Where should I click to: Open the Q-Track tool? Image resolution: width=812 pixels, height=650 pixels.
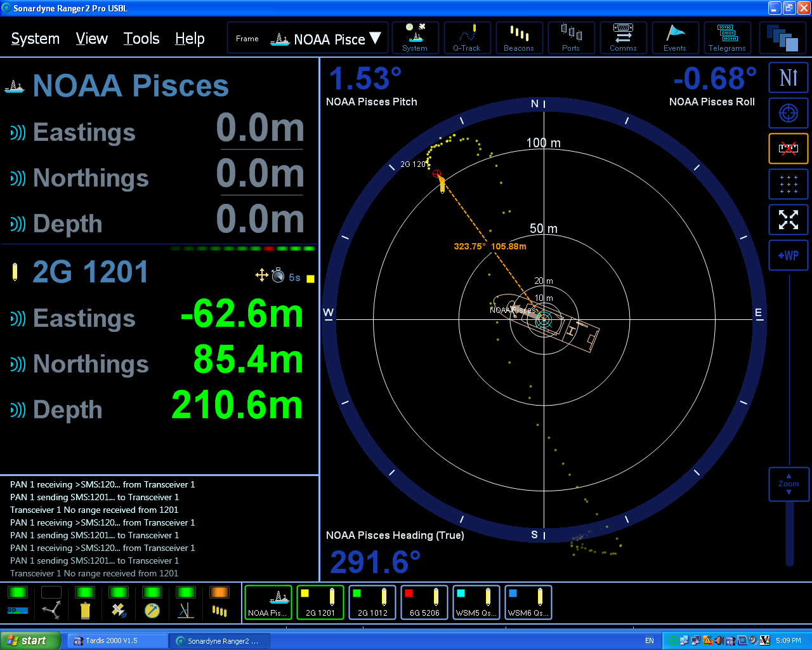467,38
